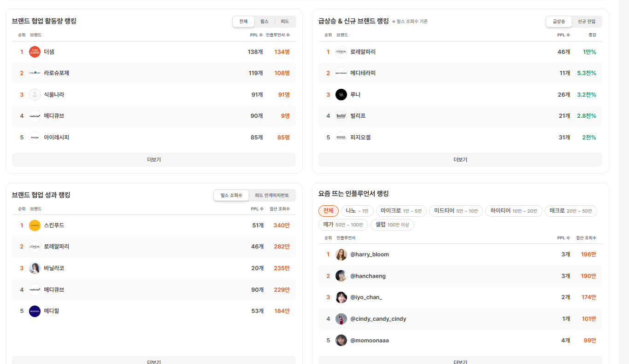
Task: Click 로레알파리 logo in 급상승 브랜드 랭킹
Action: (x=341, y=52)
